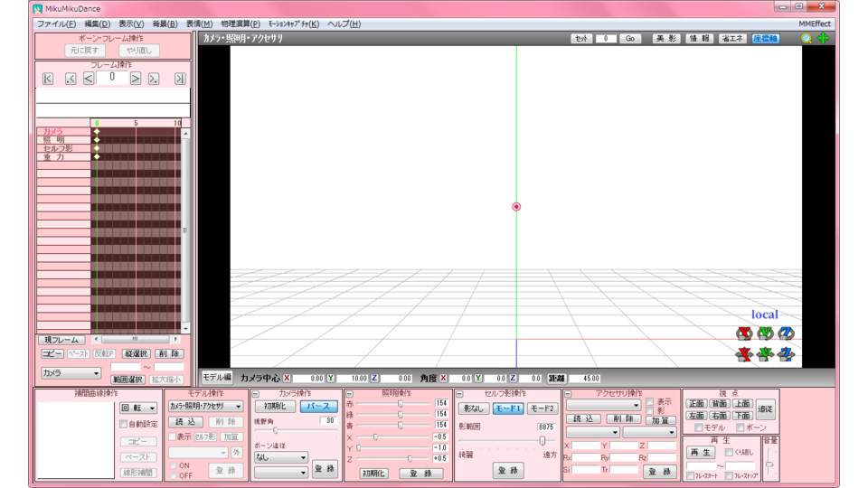Step back one frame arrow
868x488 pixels.
click(89, 79)
